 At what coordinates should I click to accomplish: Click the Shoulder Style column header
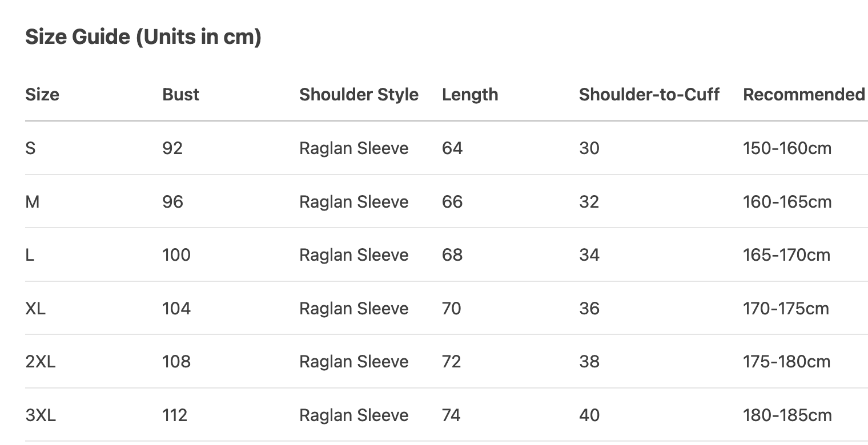click(x=359, y=94)
